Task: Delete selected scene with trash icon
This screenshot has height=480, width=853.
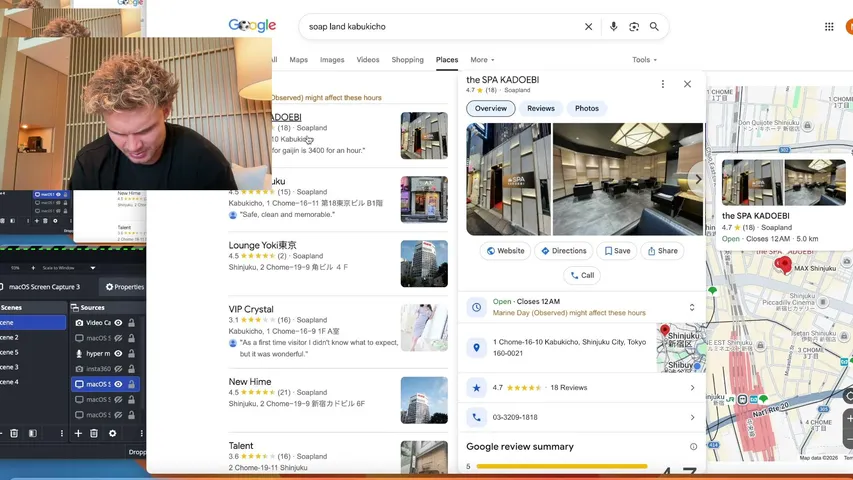Action: coord(14,433)
